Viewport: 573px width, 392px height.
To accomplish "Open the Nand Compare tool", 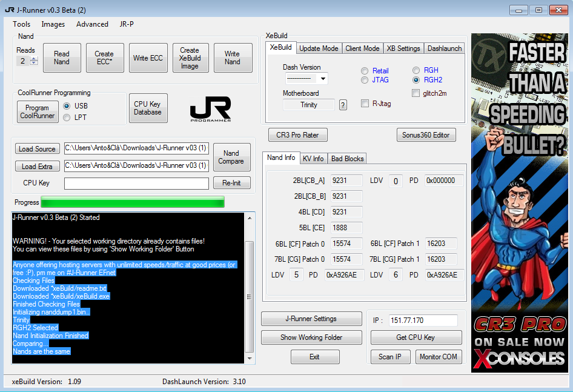I will (x=231, y=157).
